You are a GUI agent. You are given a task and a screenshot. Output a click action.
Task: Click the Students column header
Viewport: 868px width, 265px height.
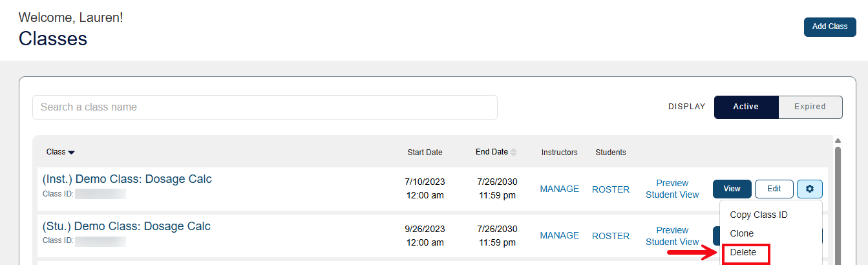[611, 153]
